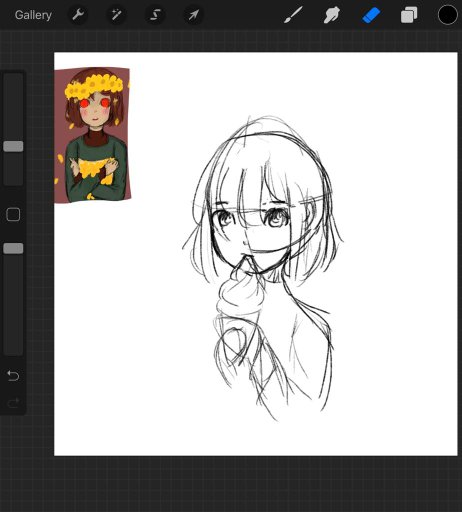Tap the flower-crown reference image on canvas

click(x=92, y=135)
